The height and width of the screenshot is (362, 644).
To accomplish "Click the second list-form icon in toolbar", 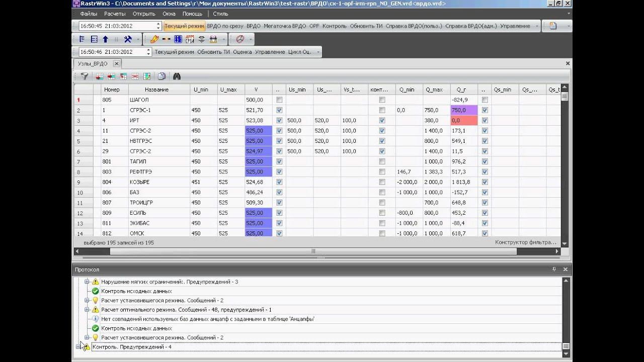I will point(94,39).
